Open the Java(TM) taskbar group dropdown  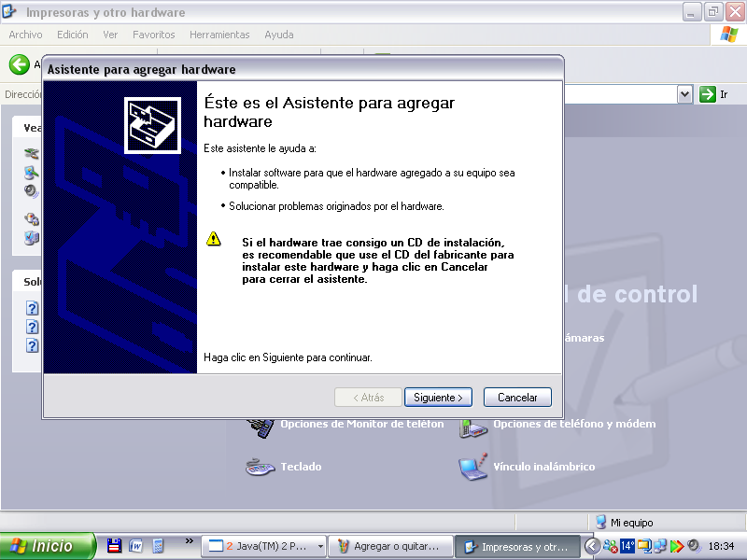point(320,547)
